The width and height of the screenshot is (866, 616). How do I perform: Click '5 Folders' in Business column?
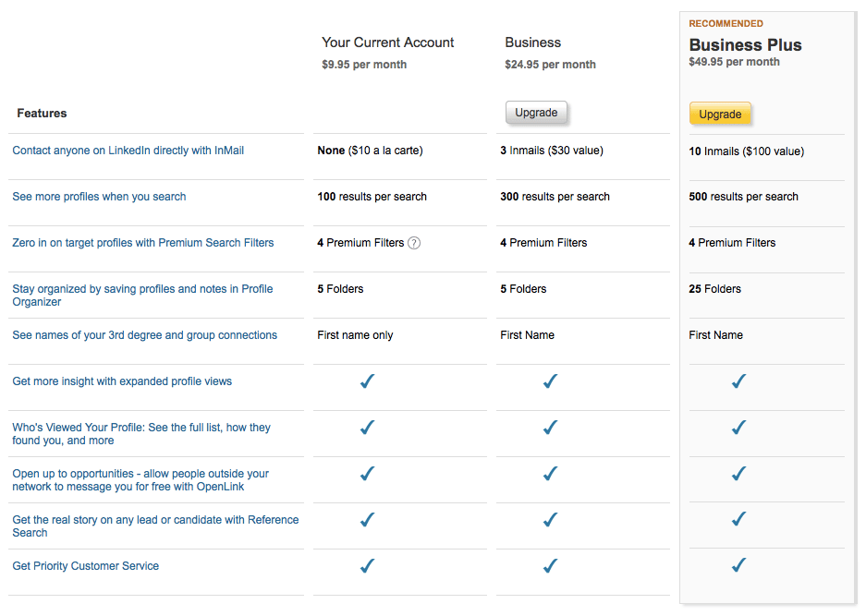point(523,289)
